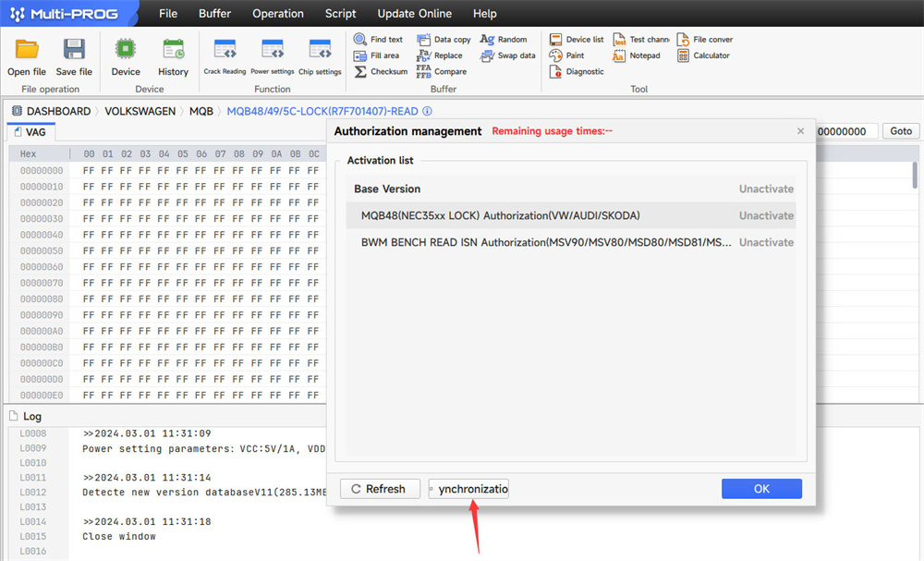
Task: Open the Test channel tool
Action: pos(641,40)
